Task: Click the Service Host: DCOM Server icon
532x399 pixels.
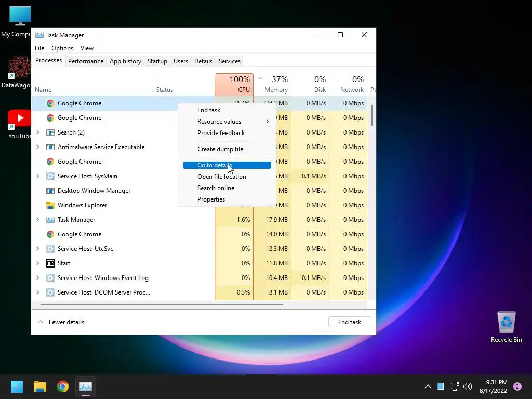Action: click(50, 292)
